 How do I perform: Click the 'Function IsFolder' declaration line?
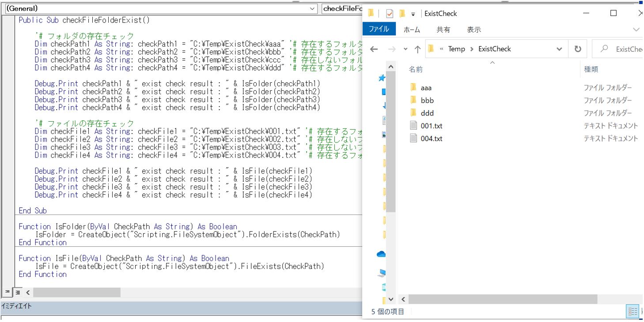click(128, 226)
